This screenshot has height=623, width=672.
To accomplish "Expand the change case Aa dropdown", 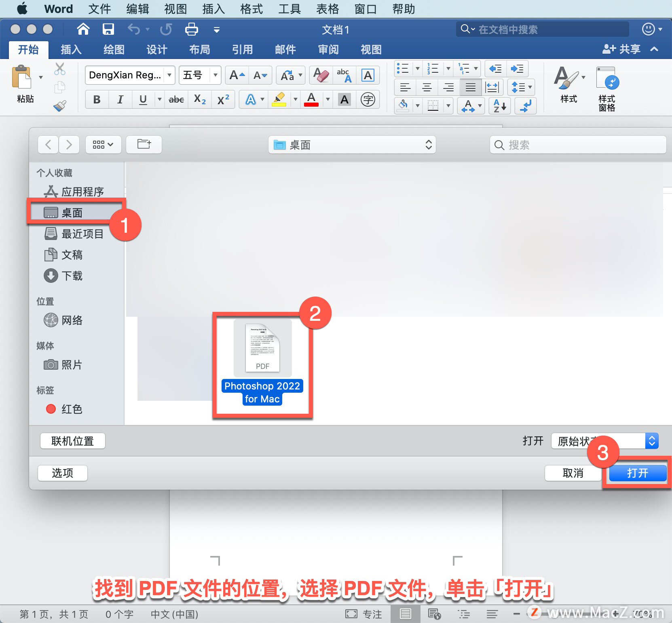I will point(300,75).
